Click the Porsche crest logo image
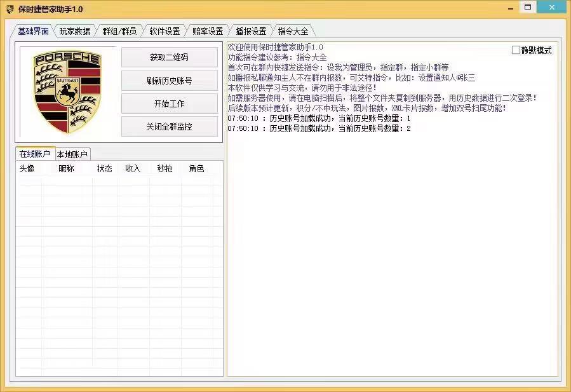The image size is (571, 392). [67, 91]
